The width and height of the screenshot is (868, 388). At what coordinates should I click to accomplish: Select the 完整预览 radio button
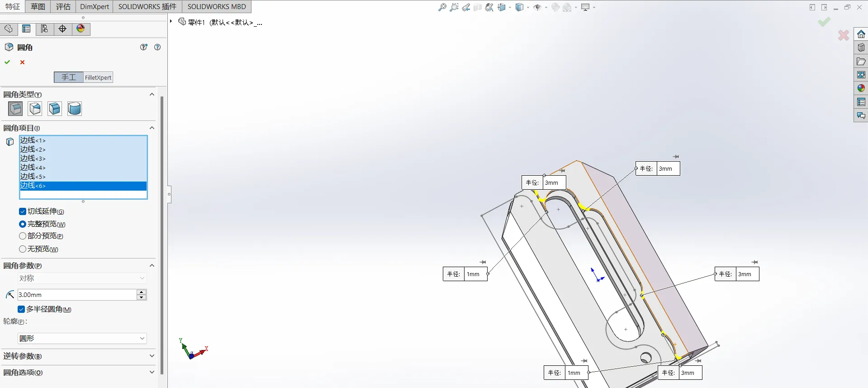[x=23, y=224]
